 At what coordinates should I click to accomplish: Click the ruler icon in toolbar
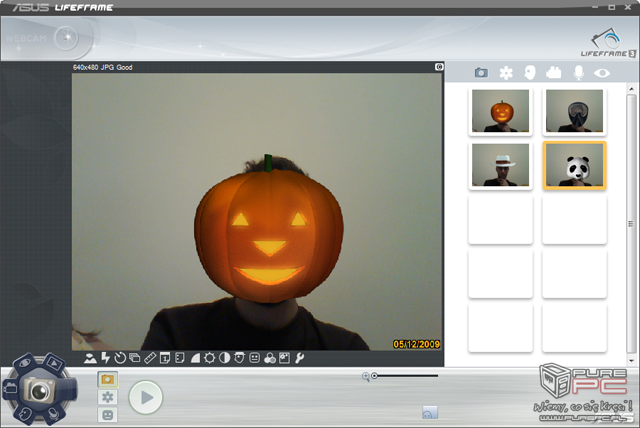(150, 358)
